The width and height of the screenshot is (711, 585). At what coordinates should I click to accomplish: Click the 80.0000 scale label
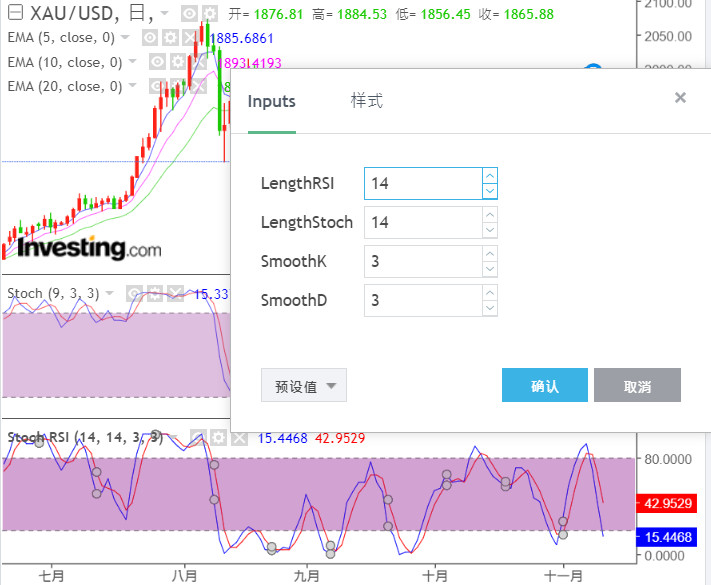click(668, 459)
